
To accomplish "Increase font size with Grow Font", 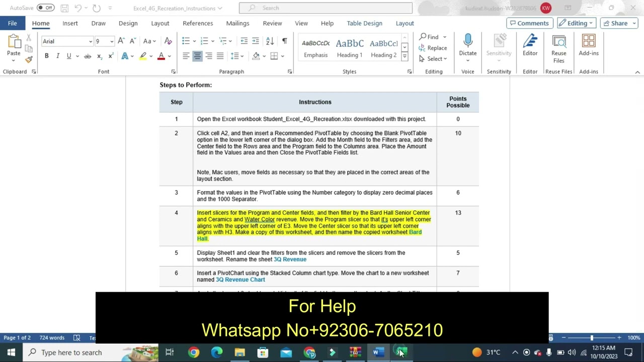I will click(x=121, y=41).
